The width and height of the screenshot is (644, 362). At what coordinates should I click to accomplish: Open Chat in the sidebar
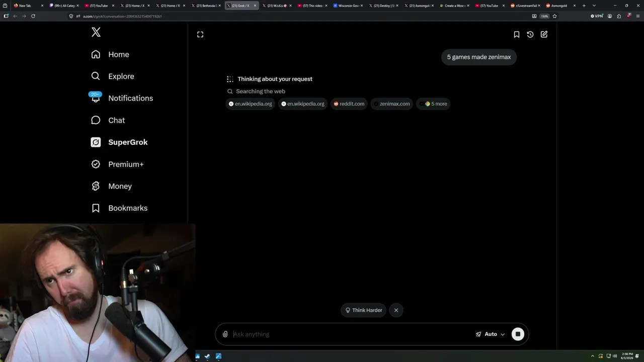pos(108,120)
